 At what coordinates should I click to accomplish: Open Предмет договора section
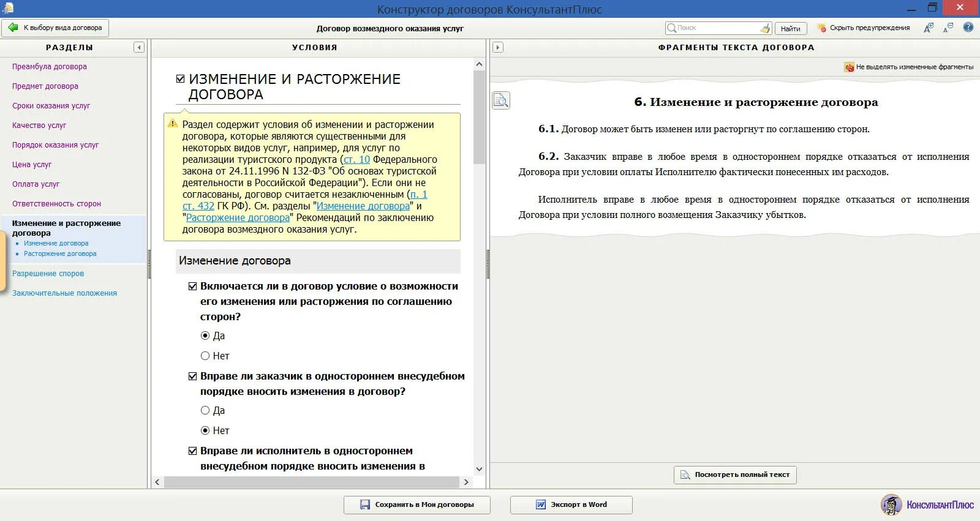(45, 86)
